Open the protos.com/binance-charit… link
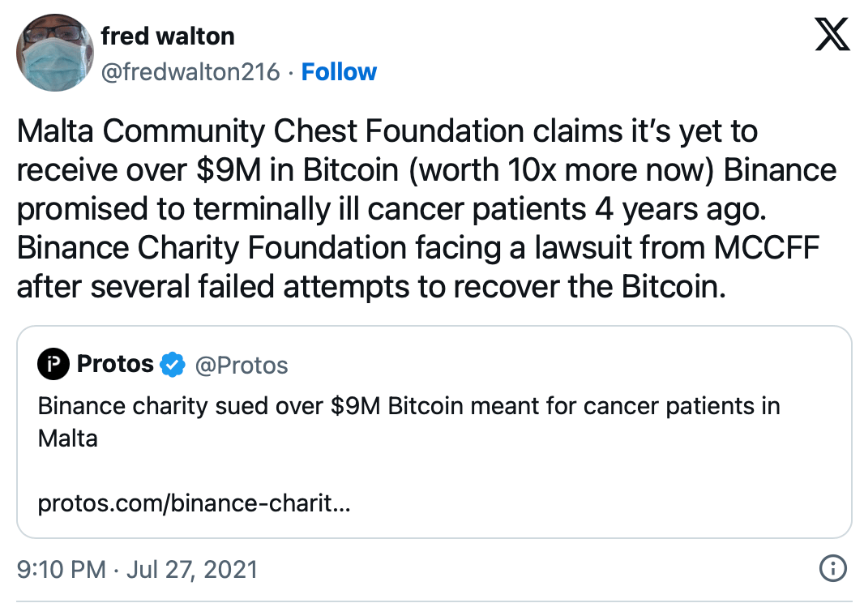The height and width of the screenshot is (616, 864). coord(194,503)
